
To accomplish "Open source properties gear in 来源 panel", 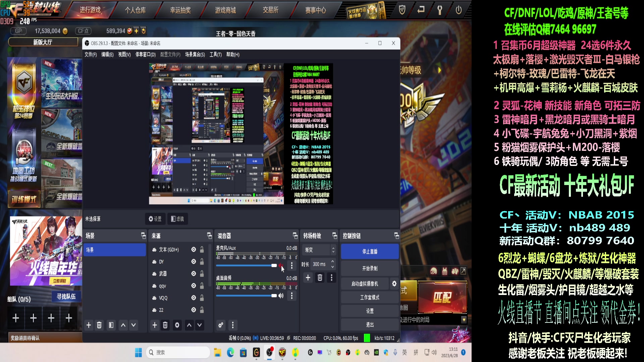I will click(177, 325).
